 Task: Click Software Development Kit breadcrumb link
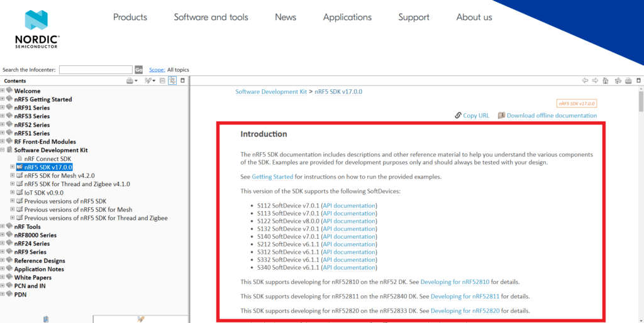pos(271,92)
